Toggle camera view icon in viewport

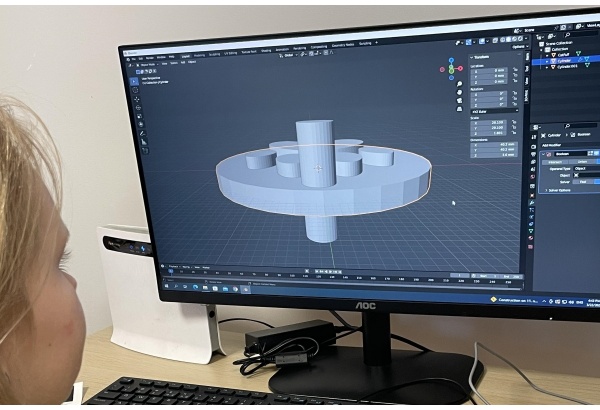(x=459, y=101)
